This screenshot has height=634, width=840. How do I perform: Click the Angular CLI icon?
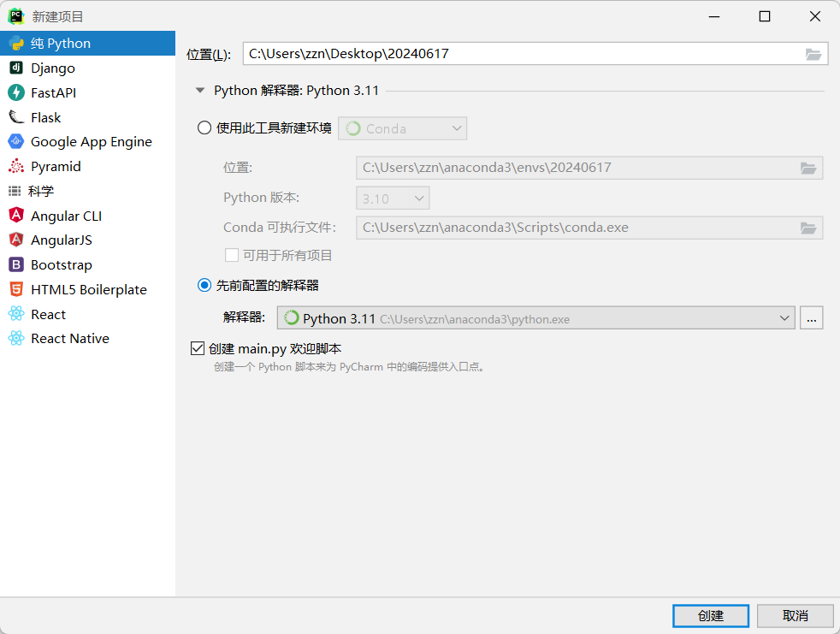click(x=16, y=216)
